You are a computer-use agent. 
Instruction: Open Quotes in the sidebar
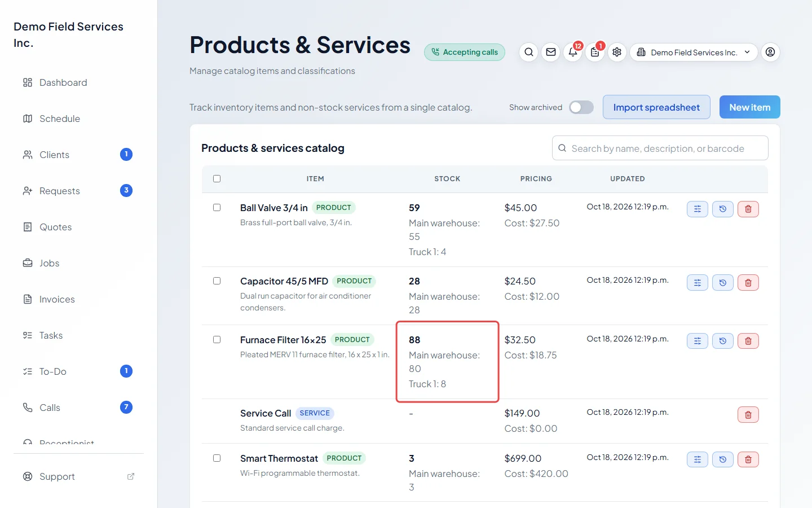click(78, 227)
